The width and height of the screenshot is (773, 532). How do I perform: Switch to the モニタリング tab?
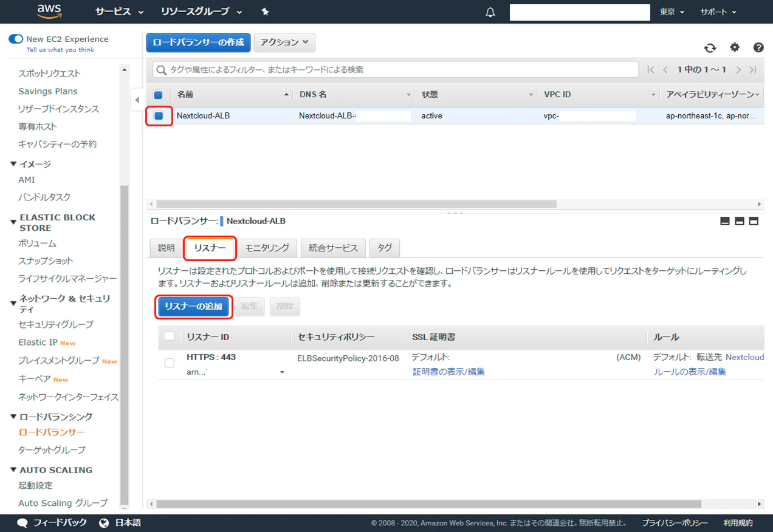pos(267,248)
